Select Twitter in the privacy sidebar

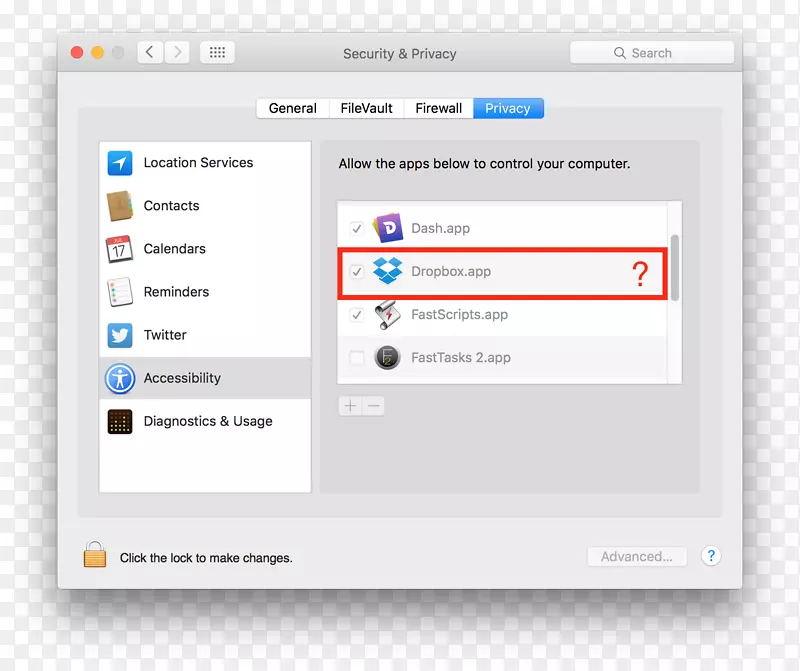tap(164, 335)
